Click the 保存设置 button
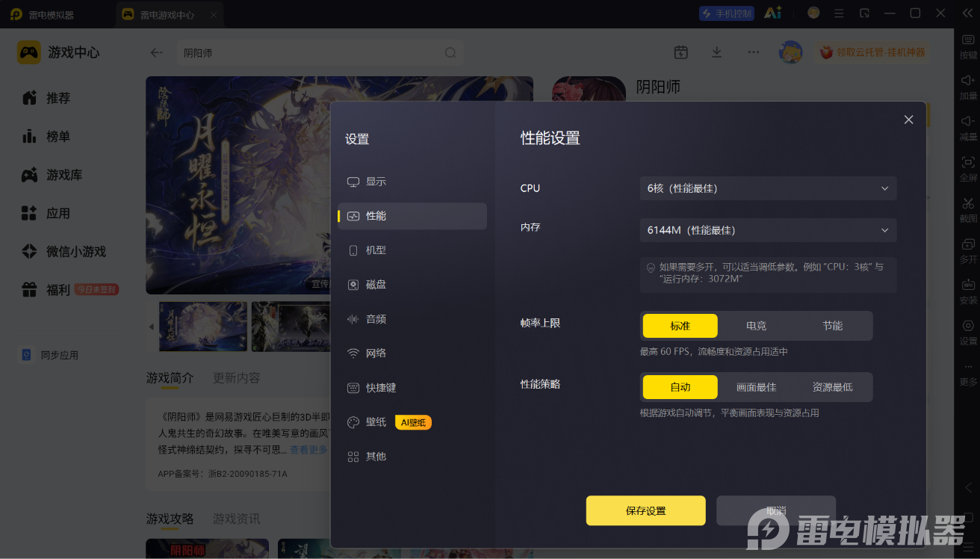Screen dimensions: 980x559 coord(645,510)
